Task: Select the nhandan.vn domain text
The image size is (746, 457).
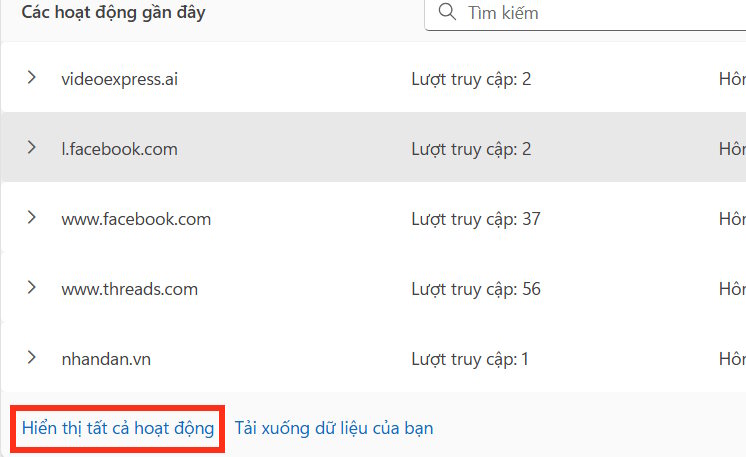Action: click(x=106, y=359)
